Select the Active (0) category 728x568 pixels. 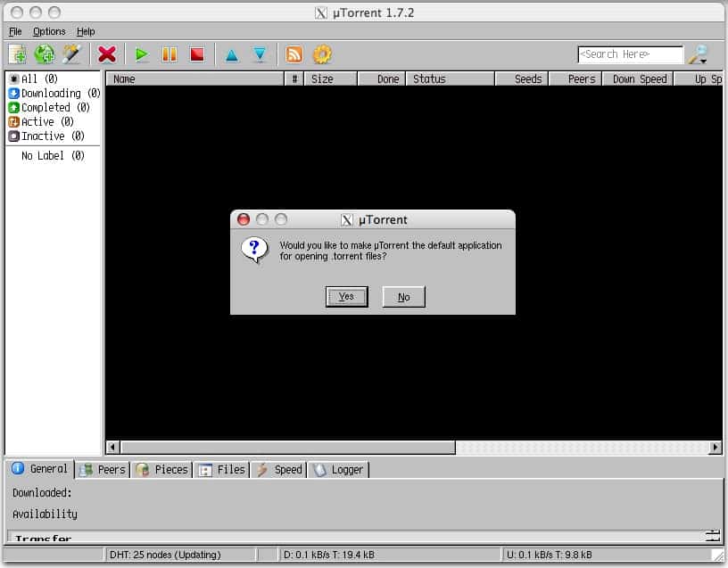click(x=41, y=122)
